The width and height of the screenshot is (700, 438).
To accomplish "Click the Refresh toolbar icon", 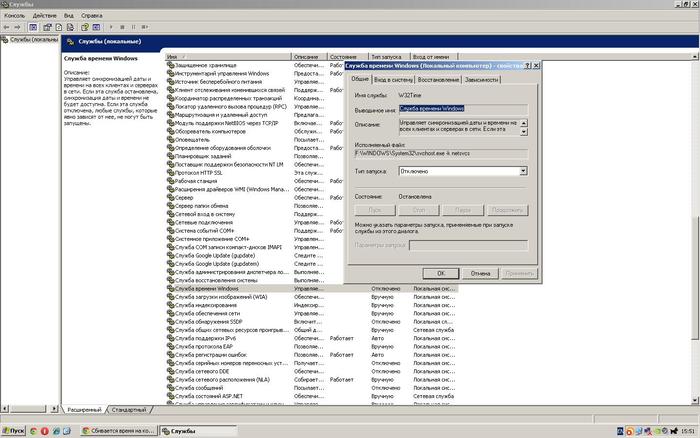I will pos(58,27).
